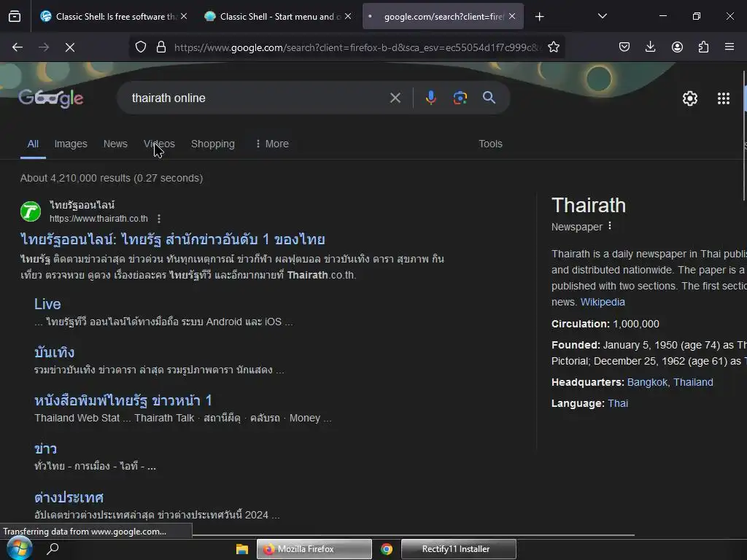Click the https://www.thairath.co.th URL text
The width and height of the screenshot is (747, 560).
tap(98, 219)
